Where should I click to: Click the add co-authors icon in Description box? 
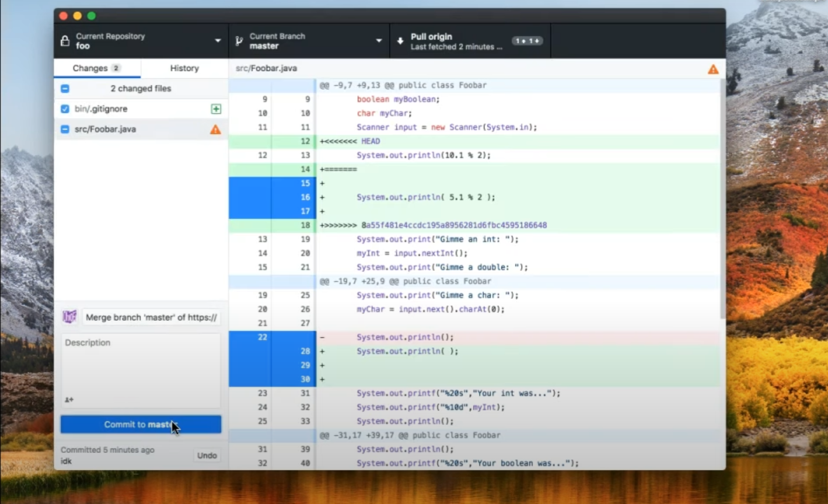[x=69, y=400]
